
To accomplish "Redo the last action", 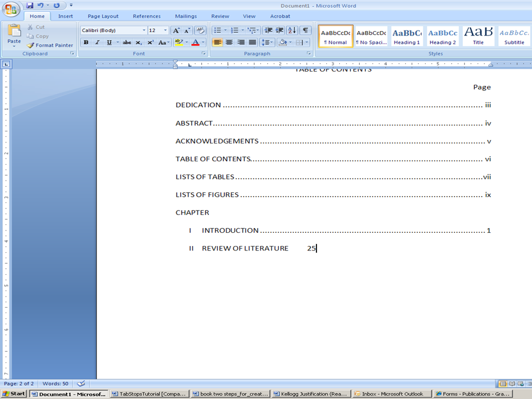I will point(57,5).
